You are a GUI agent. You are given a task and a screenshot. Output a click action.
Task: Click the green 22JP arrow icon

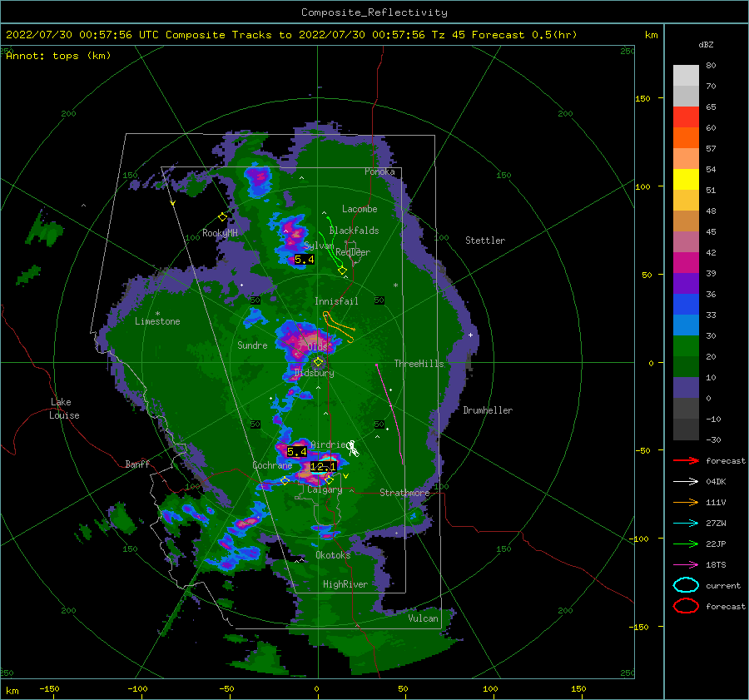[x=686, y=544]
